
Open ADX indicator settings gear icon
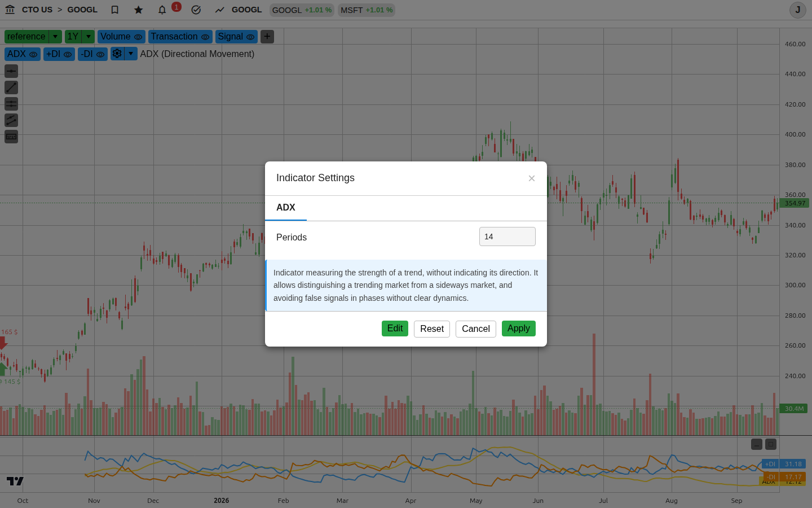(117, 54)
